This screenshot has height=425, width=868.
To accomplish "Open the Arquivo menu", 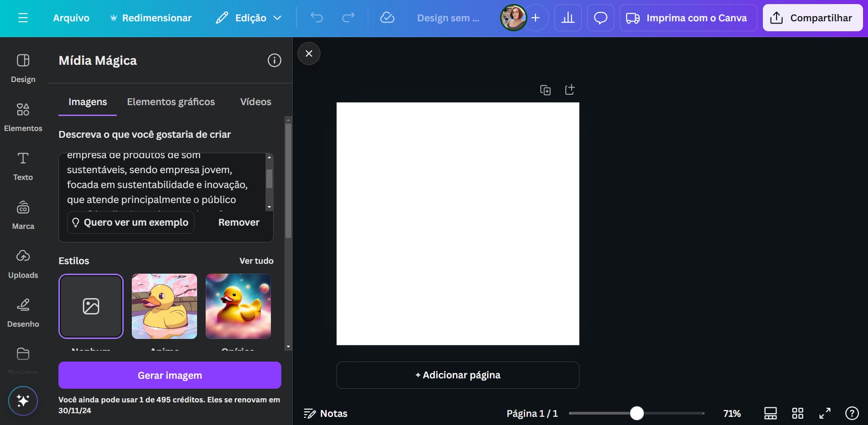I will [x=71, y=18].
